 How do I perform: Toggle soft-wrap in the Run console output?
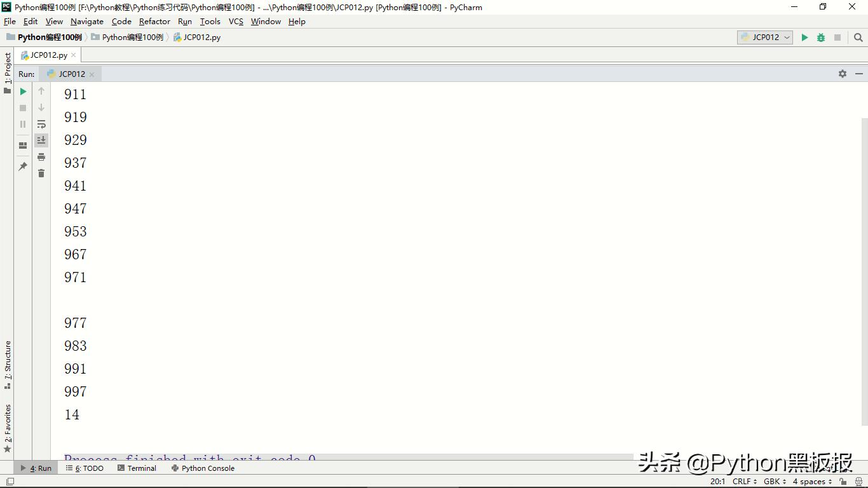[x=41, y=124]
